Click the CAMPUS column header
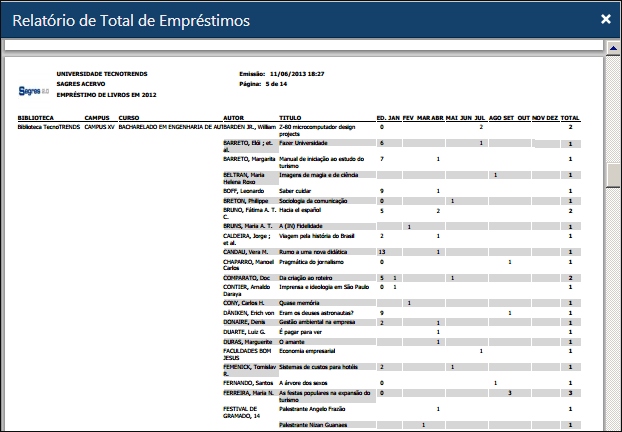 [98, 118]
